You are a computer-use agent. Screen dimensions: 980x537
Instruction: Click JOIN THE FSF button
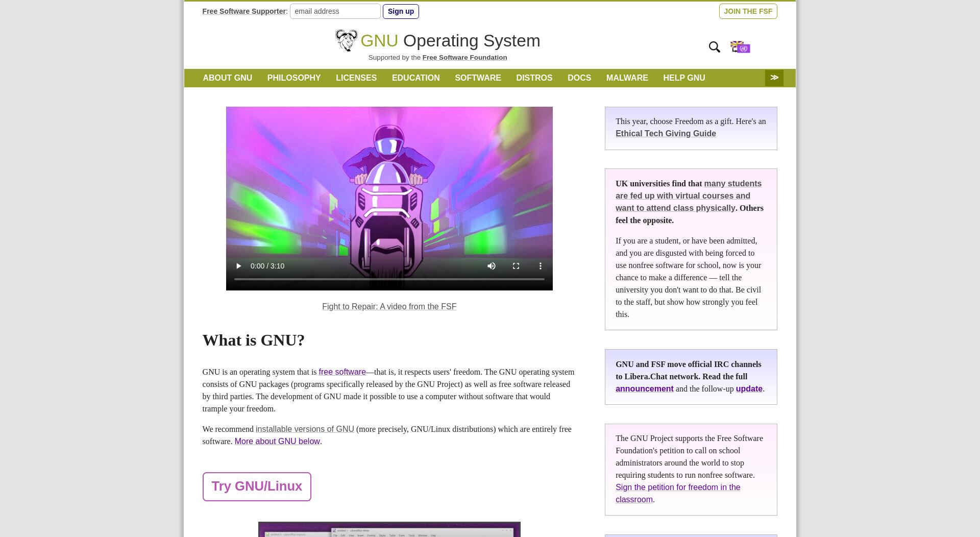748,11
